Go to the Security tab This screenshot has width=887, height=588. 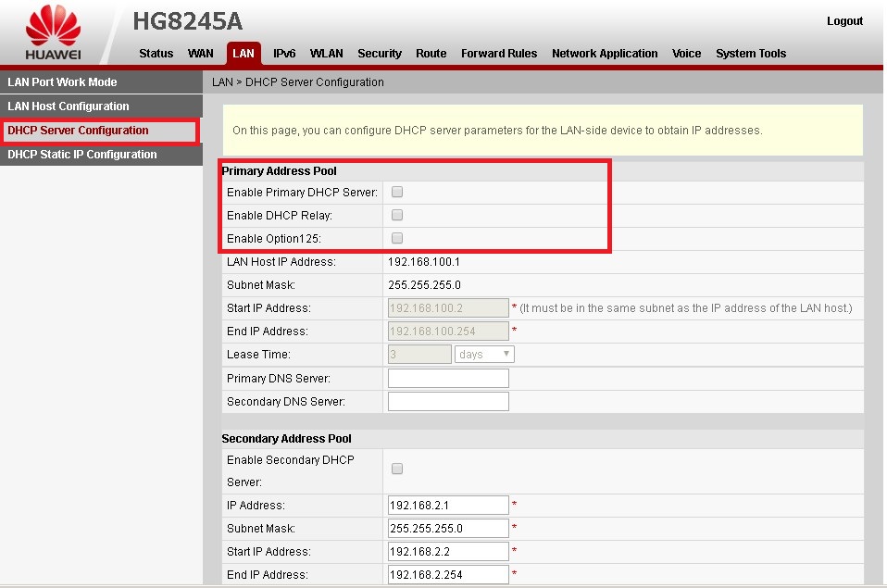point(379,53)
